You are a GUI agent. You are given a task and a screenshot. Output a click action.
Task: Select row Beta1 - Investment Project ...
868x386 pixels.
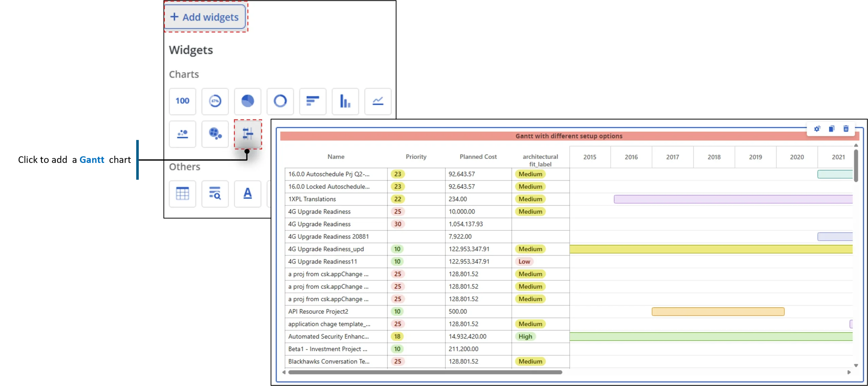pyautogui.click(x=427, y=349)
